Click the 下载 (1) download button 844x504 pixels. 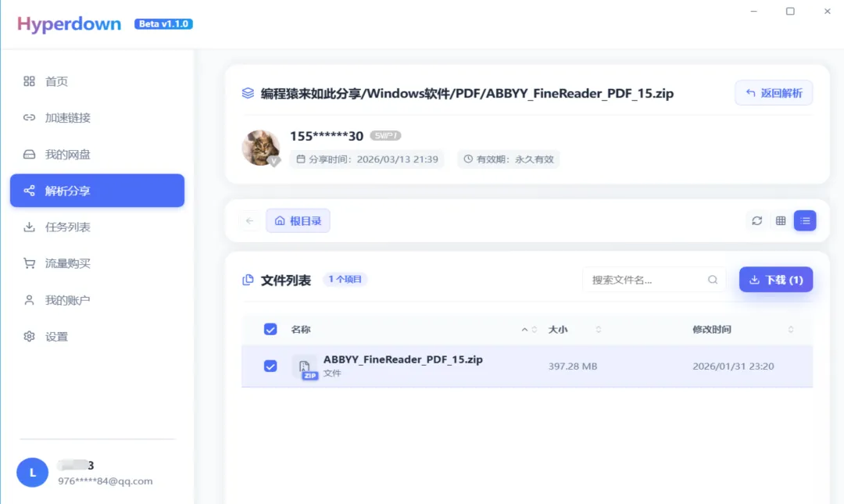pos(776,280)
